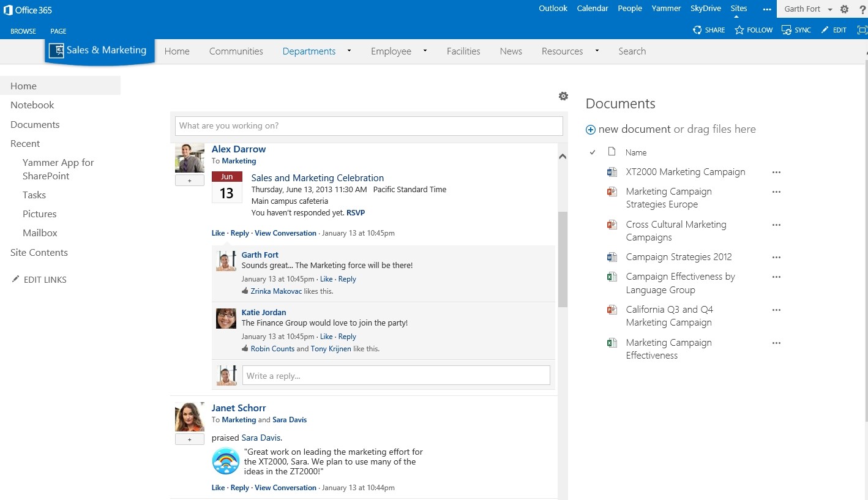Go to Yammer in the top bar
This screenshot has width=868, height=500.
[x=666, y=9]
